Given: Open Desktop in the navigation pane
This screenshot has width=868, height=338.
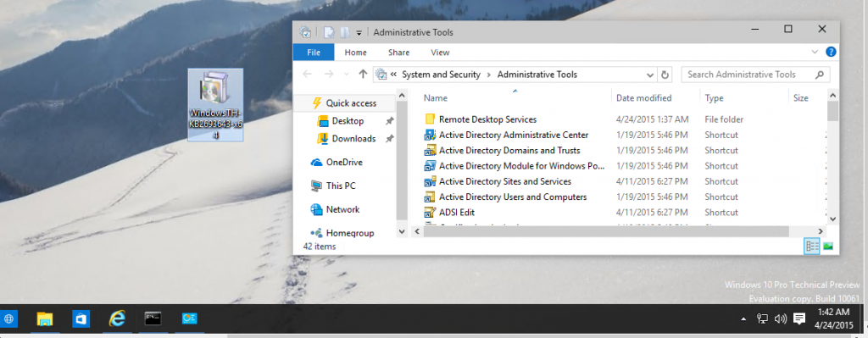Looking at the screenshot, I should pyautogui.click(x=348, y=120).
